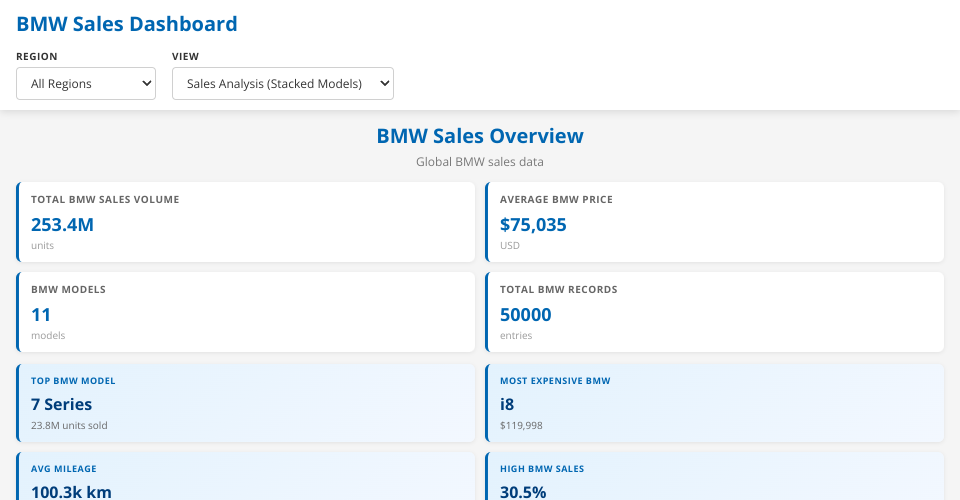
Task: Expand the View dropdown showing Sales Analysis
Action: [283, 84]
